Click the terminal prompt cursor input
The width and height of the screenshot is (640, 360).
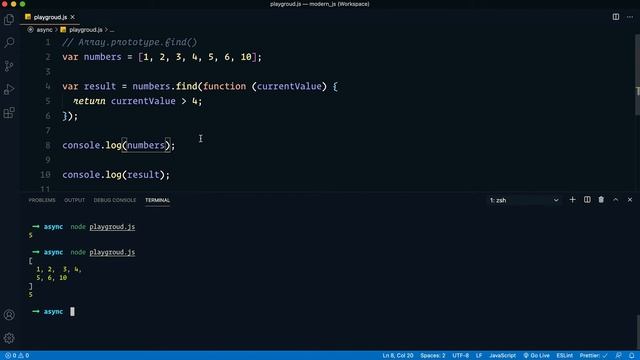72,312
